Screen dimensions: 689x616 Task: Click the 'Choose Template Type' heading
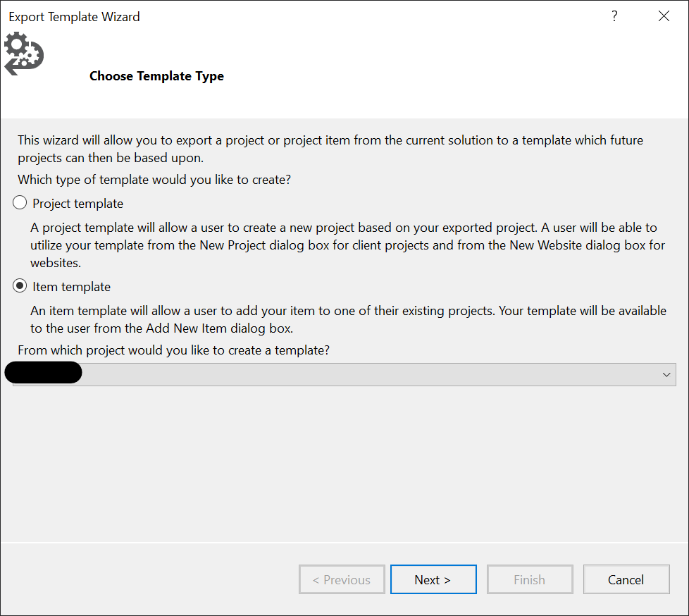coord(156,76)
